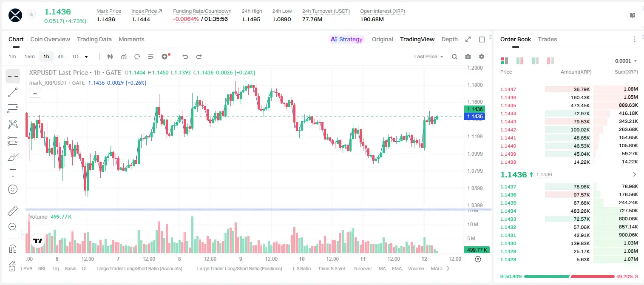
Task: Open chart settings gear icon
Action: (x=482, y=57)
